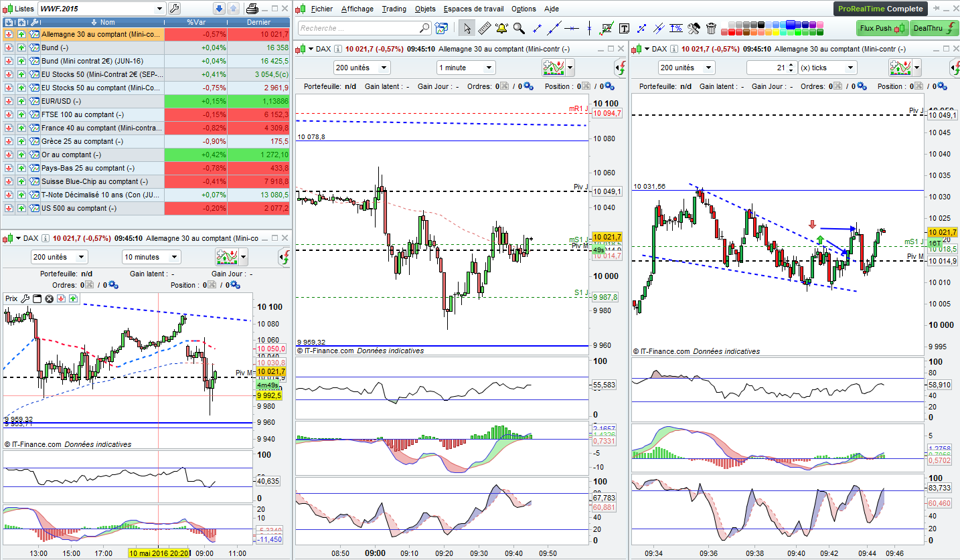Open the hammer and wrench tools icon

tap(694, 28)
